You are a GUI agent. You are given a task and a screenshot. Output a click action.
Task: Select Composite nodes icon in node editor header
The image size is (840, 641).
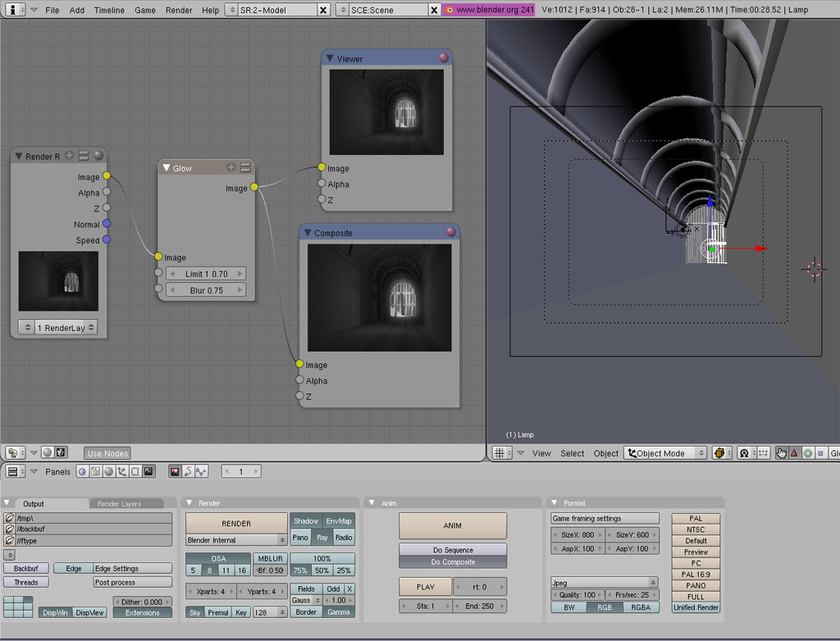coord(61,452)
